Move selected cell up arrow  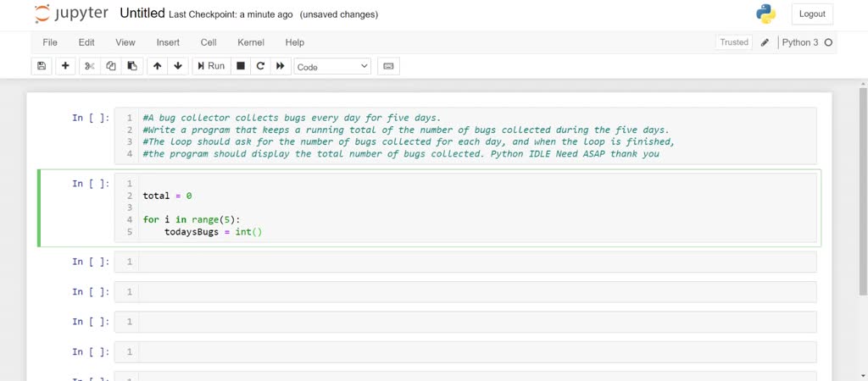(157, 66)
